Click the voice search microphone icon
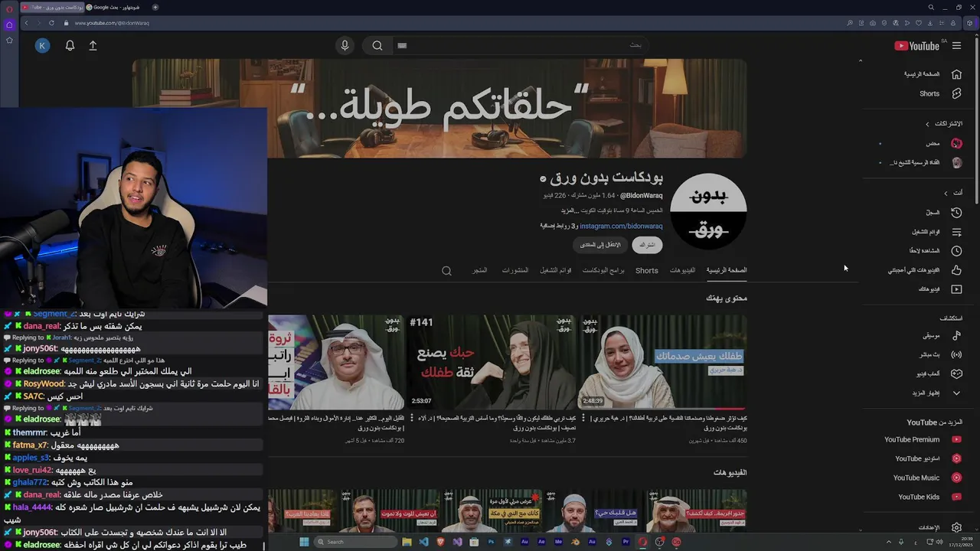Screen dimensions: 980x551 345,46
